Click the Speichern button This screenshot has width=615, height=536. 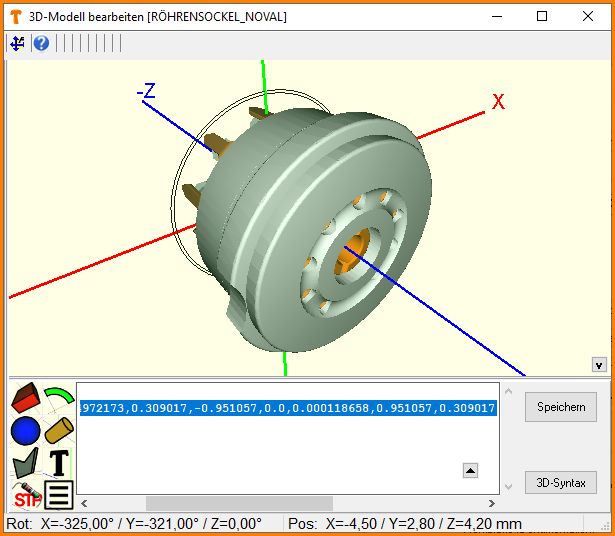[x=561, y=407]
